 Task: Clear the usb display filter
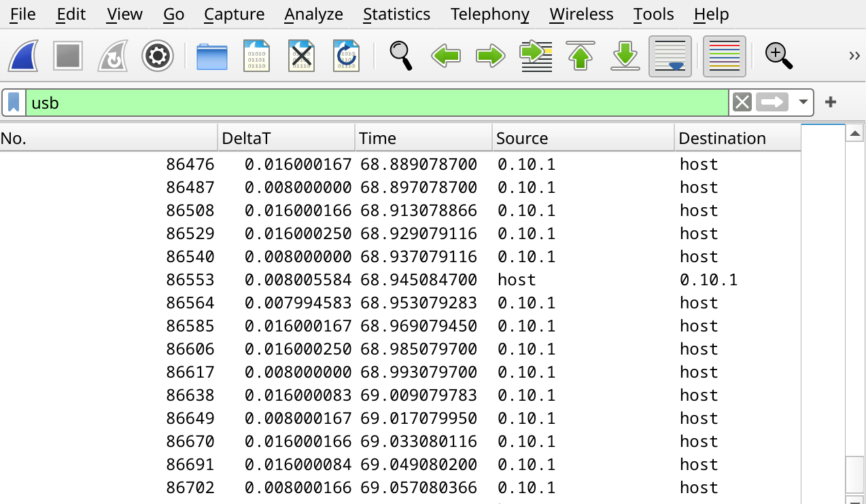point(742,103)
